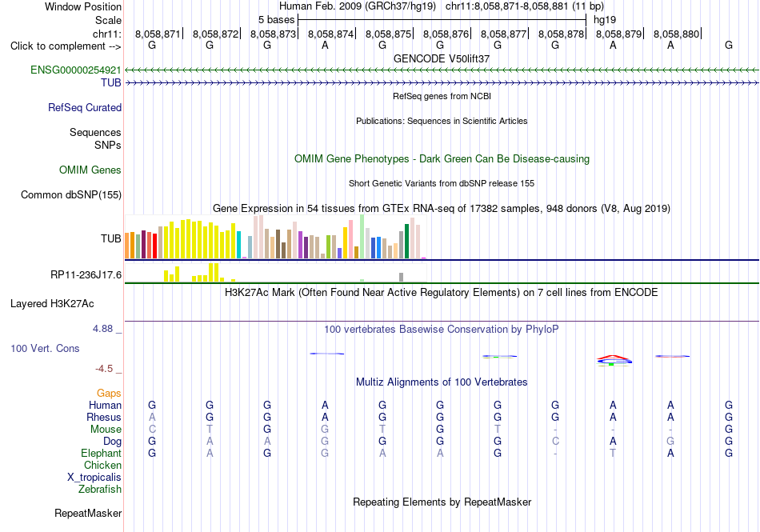This screenshot has height=532, width=760.
Task: Click Short Genetic Variants from dbSNP title
Action: (442, 183)
